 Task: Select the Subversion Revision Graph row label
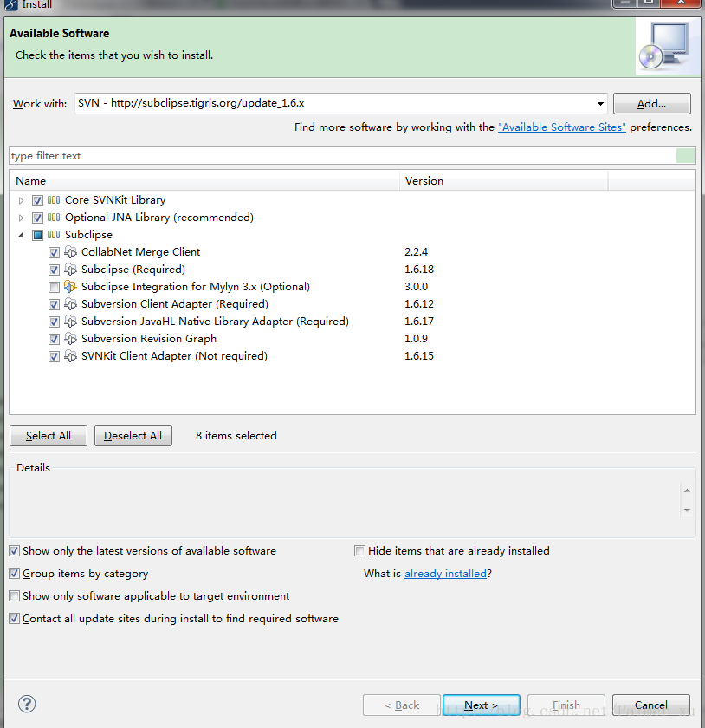(x=148, y=339)
